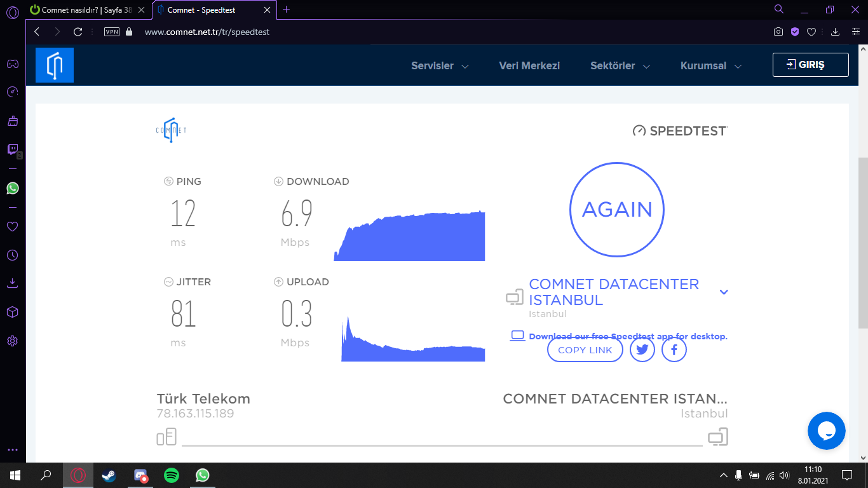Open volume control in system tray
Image resolution: width=868 pixels, height=488 pixels.
[785, 475]
